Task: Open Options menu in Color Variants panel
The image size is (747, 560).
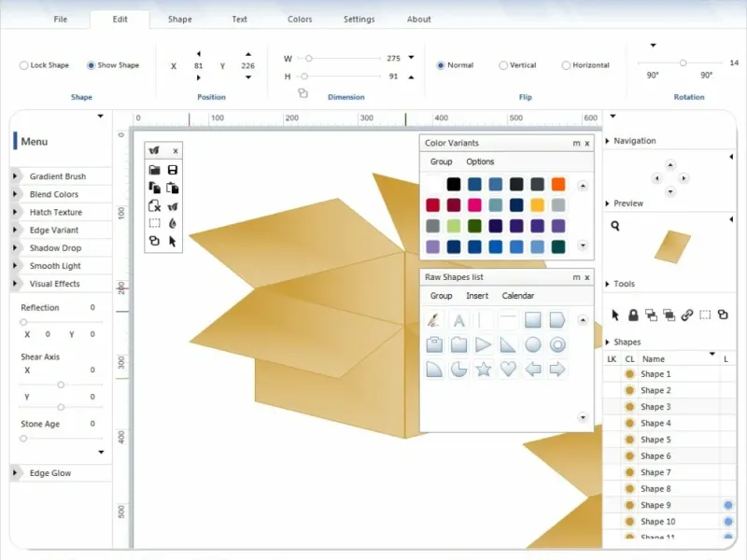Action: point(480,161)
